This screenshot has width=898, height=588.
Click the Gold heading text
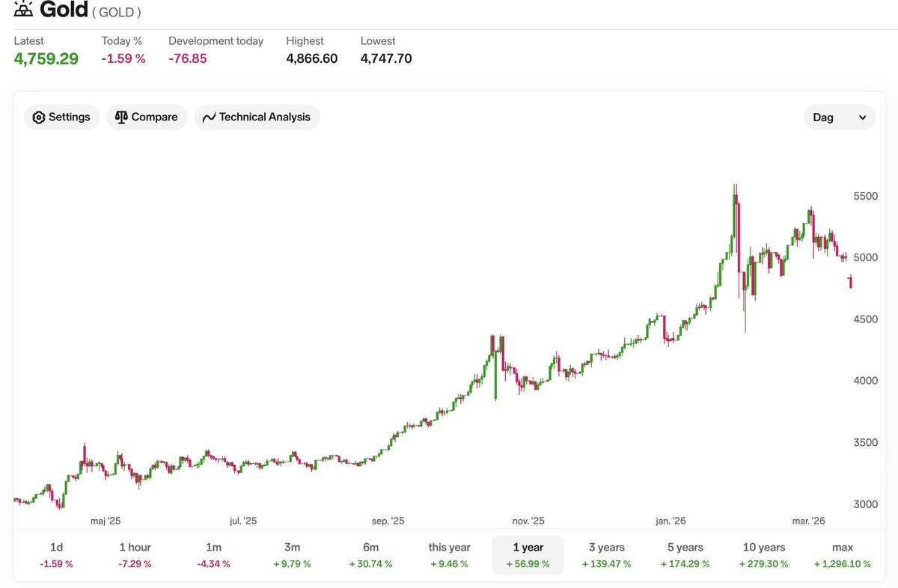point(63,10)
